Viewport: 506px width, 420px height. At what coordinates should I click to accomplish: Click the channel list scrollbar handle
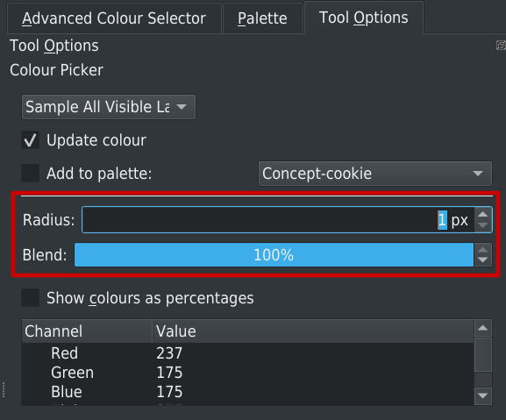coord(483,354)
